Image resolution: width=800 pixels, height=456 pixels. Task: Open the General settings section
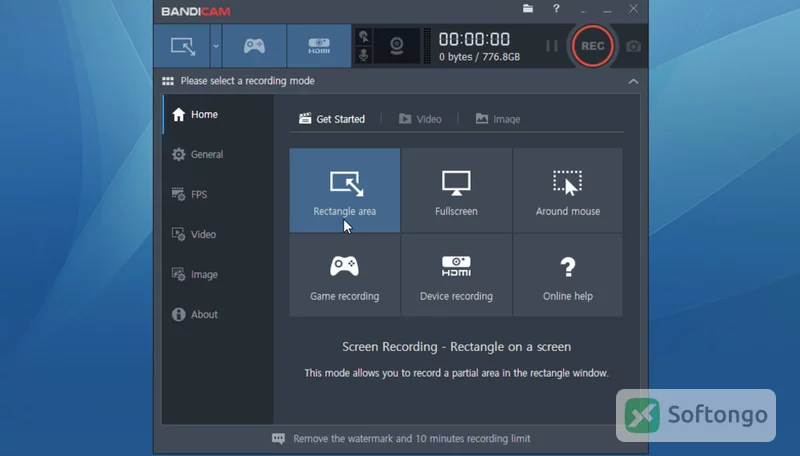pos(218,154)
